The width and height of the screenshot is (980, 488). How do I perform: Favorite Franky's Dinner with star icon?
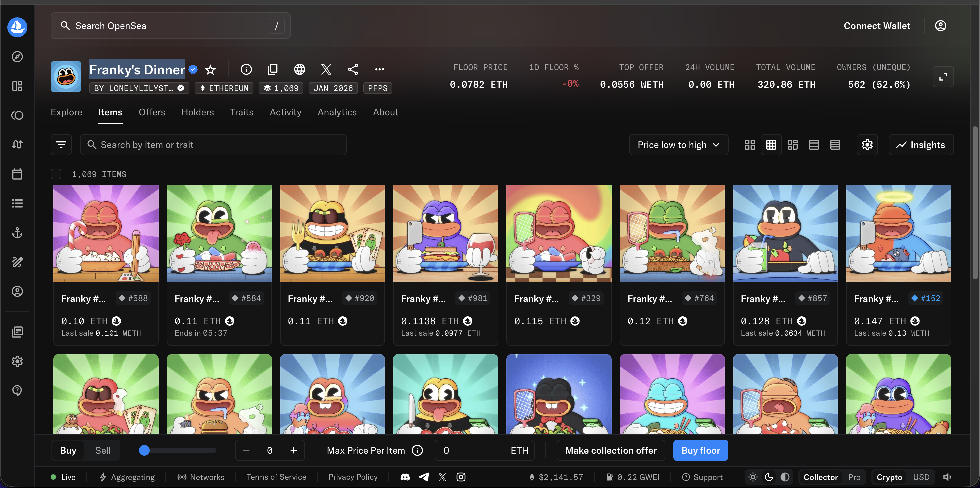210,70
